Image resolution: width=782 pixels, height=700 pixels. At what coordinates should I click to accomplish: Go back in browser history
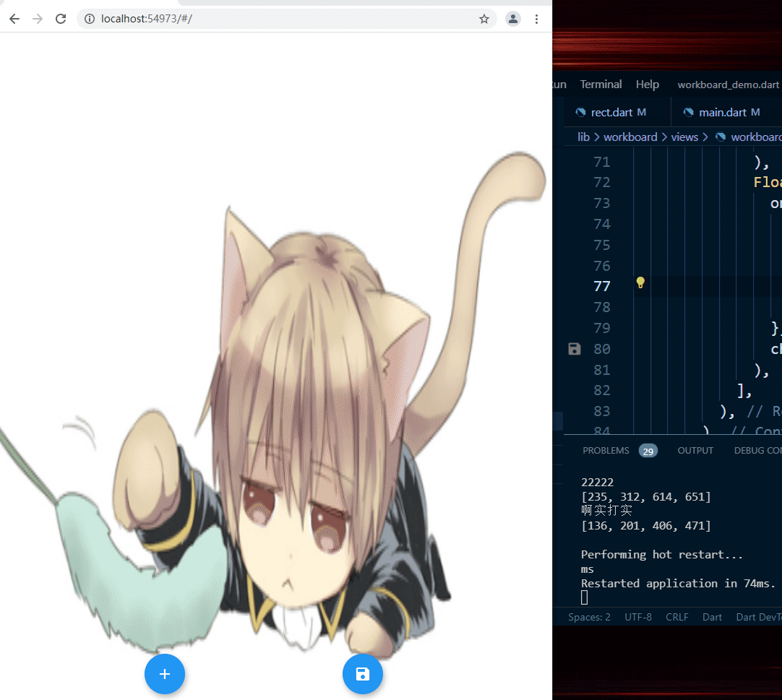14,19
